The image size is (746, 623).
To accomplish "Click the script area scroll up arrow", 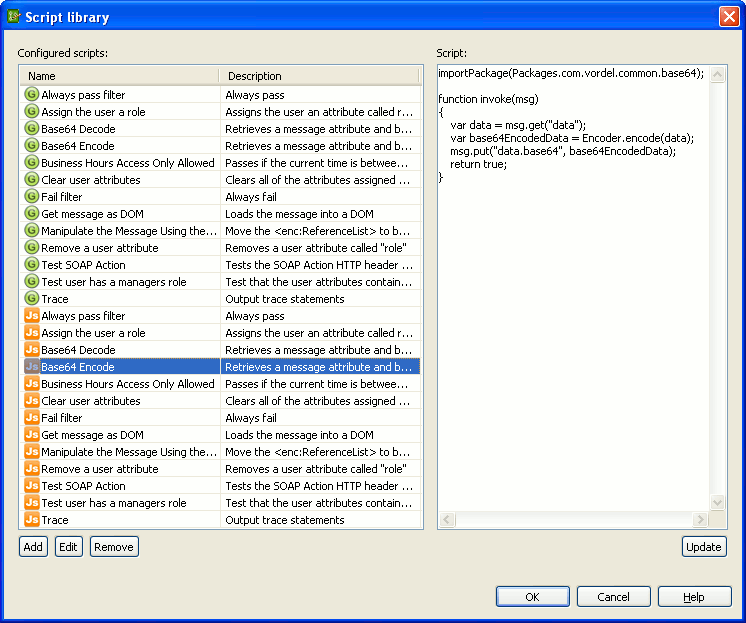I will coord(717,74).
